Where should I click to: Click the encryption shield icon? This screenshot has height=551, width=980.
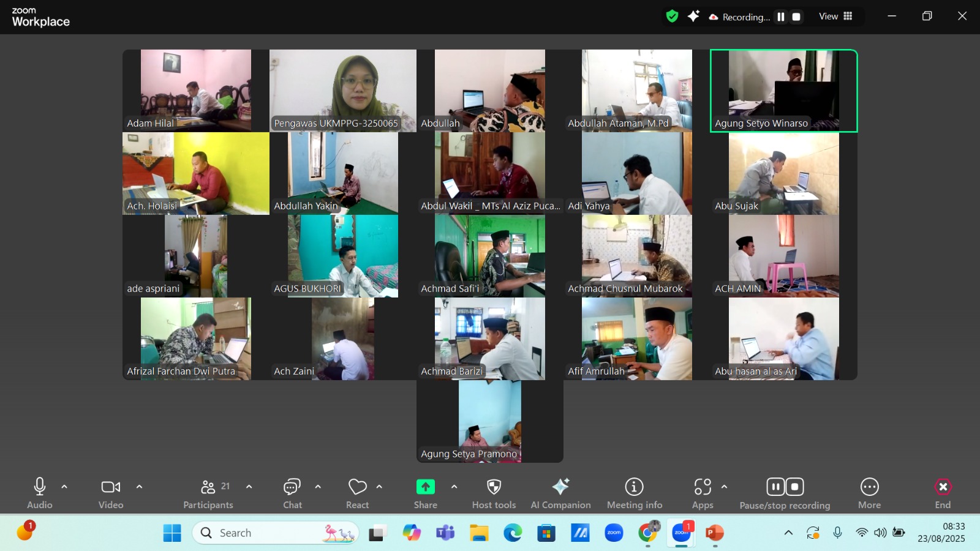point(672,17)
